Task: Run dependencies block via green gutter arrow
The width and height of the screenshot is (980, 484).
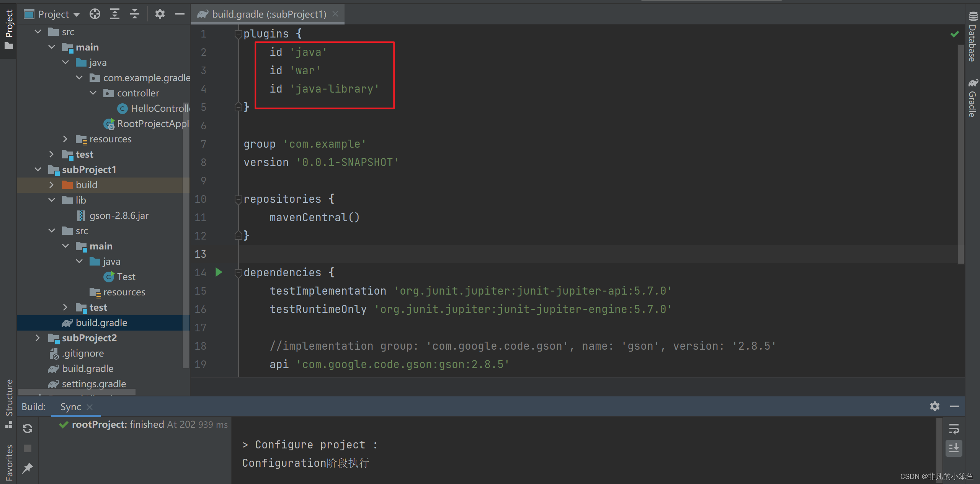Action: (x=219, y=272)
